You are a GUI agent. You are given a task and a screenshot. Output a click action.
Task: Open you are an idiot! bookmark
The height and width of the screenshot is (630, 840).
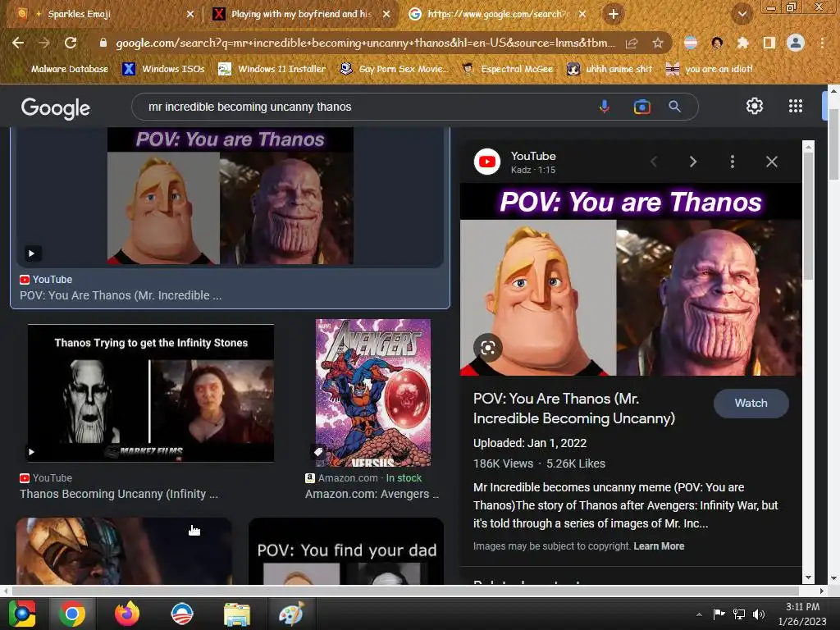point(710,69)
